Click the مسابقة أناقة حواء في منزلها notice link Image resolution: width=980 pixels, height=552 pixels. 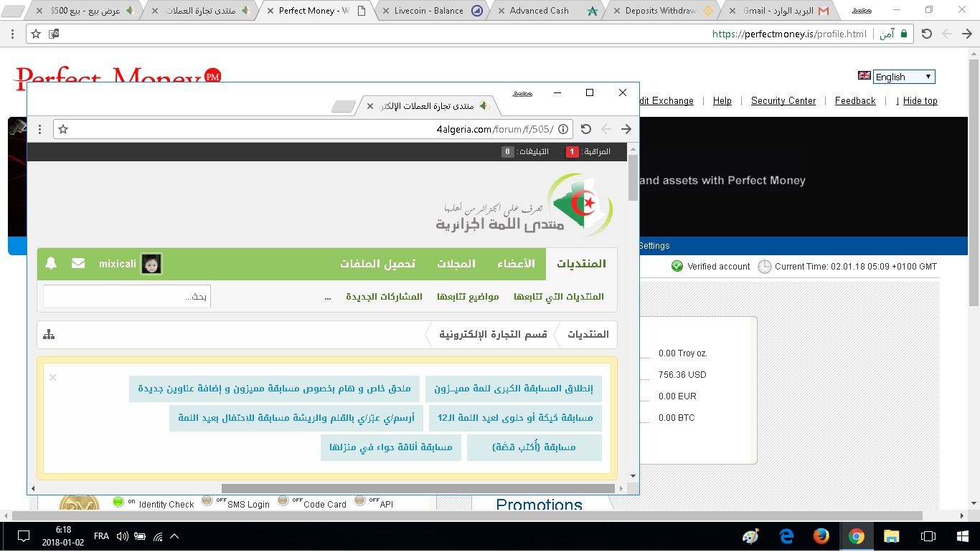[390, 447]
